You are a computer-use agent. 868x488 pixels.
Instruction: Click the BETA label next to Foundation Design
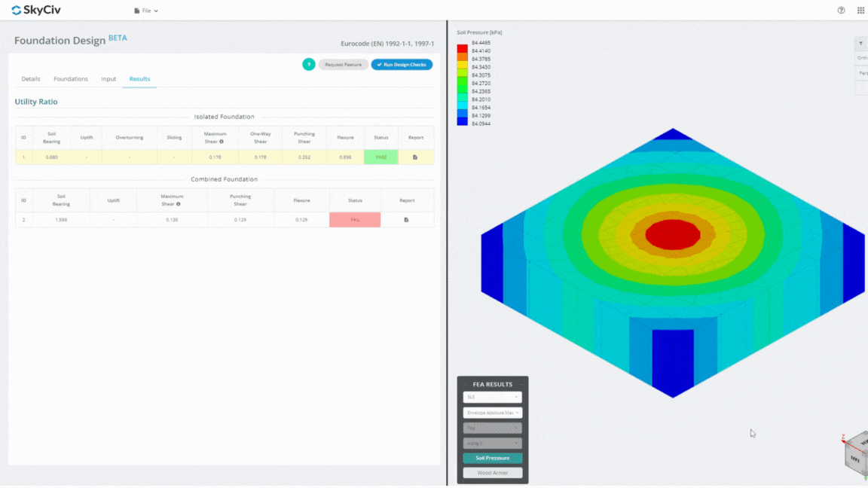click(118, 38)
